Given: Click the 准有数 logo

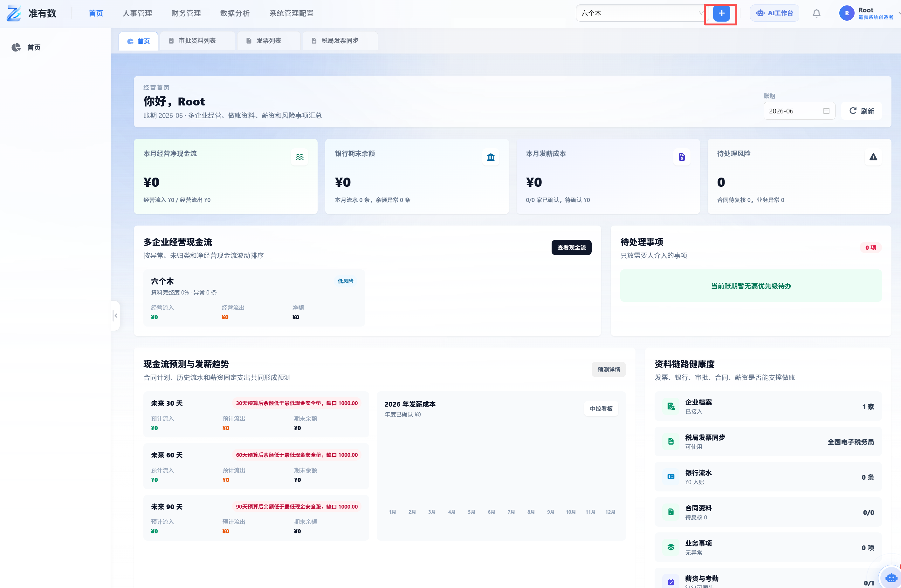Looking at the screenshot, I should click(31, 13).
